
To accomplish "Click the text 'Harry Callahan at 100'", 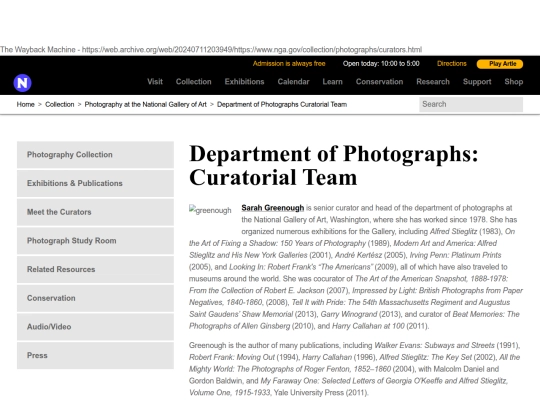I will [368, 326].
